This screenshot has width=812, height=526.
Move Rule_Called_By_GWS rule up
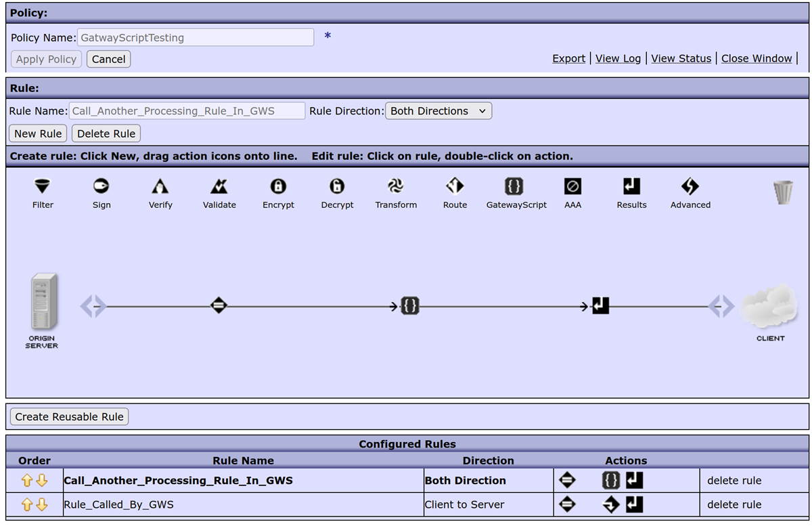27,504
